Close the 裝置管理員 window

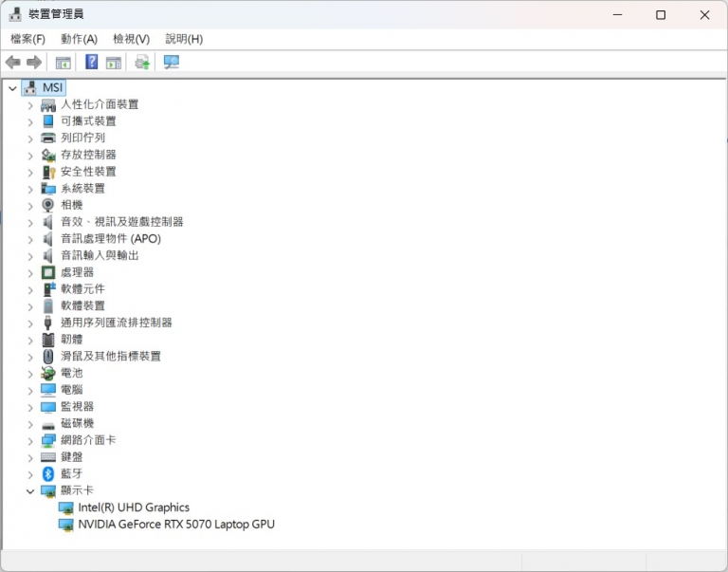pos(704,15)
